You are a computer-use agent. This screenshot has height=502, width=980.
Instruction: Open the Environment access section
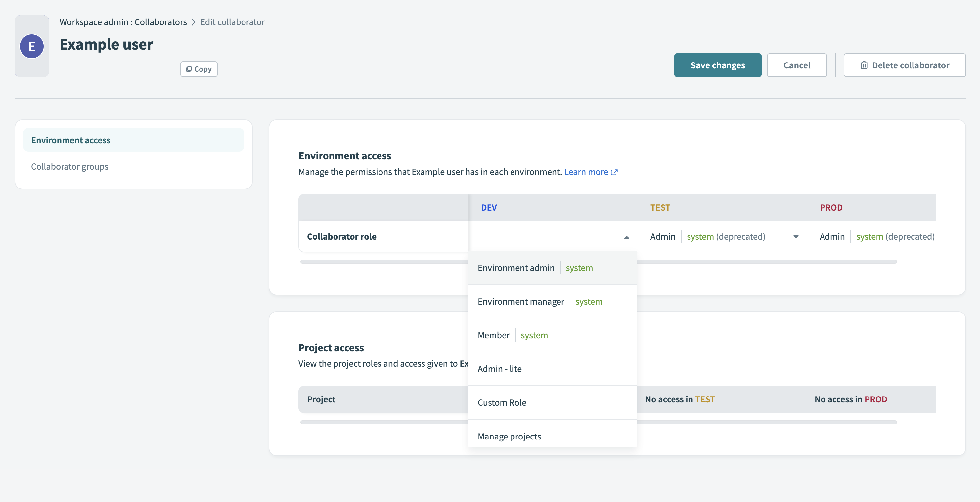70,140
